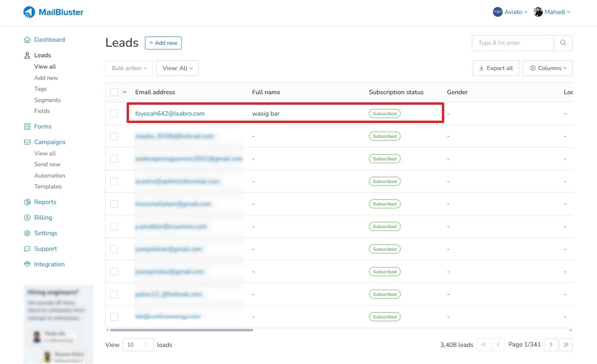
Task: Toggle the select-all leads checkbox
Action: [x=114, y=92]
